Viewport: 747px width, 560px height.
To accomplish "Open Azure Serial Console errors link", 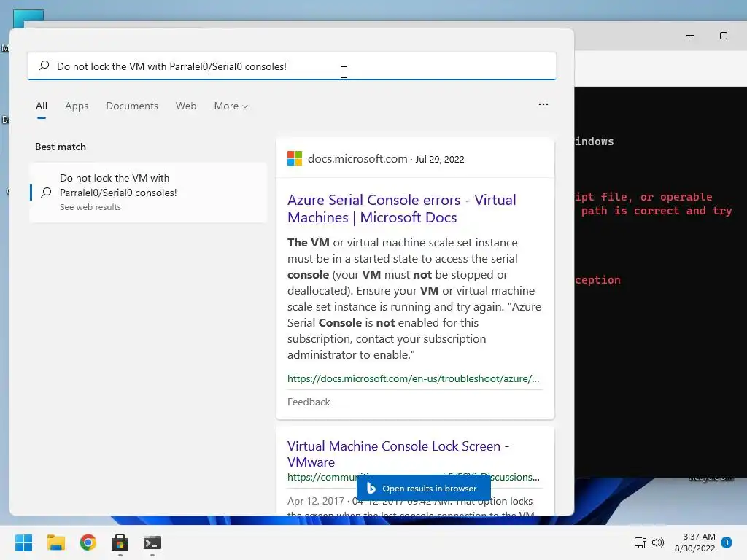I will pyautogui.click(x=402, y=209).
